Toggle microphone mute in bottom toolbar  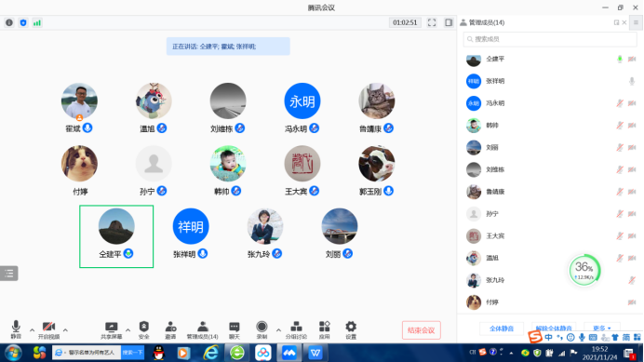(16, 330)
